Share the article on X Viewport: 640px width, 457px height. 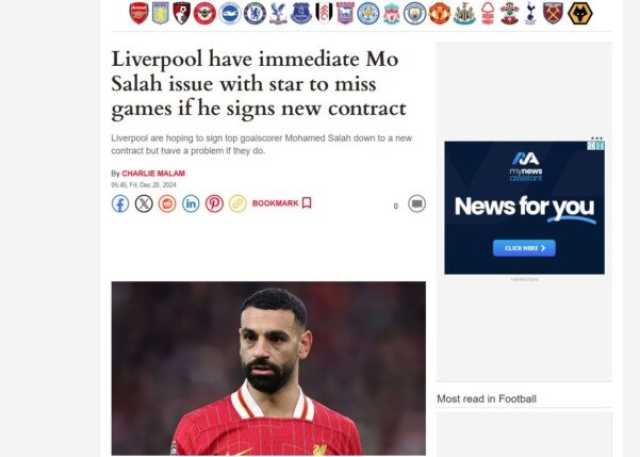[144, 204]
